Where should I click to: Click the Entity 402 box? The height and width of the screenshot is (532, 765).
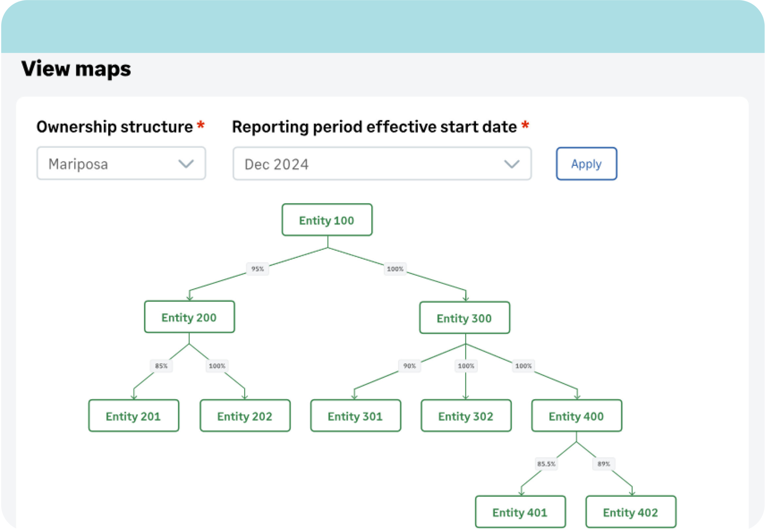tap(631, 512)
